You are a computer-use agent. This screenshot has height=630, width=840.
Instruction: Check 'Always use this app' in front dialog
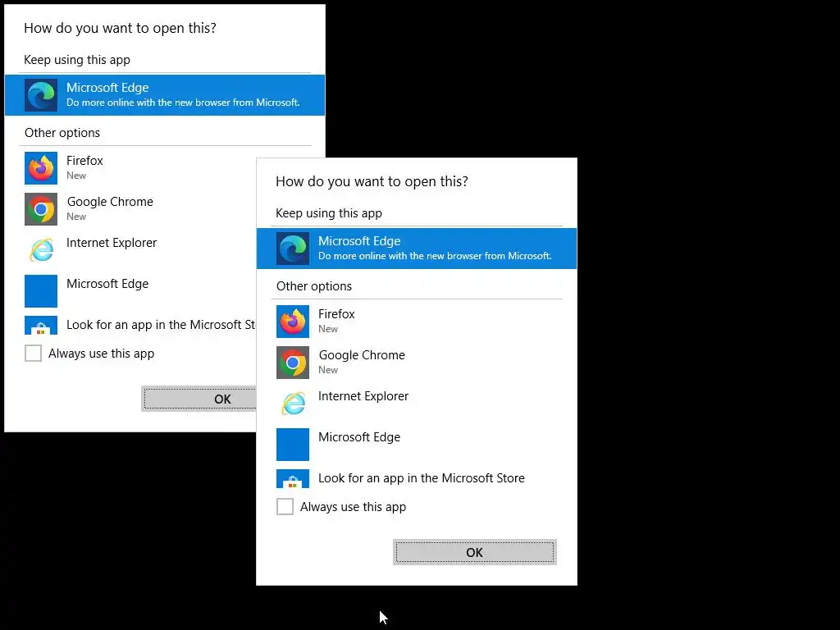coord(285,507)
